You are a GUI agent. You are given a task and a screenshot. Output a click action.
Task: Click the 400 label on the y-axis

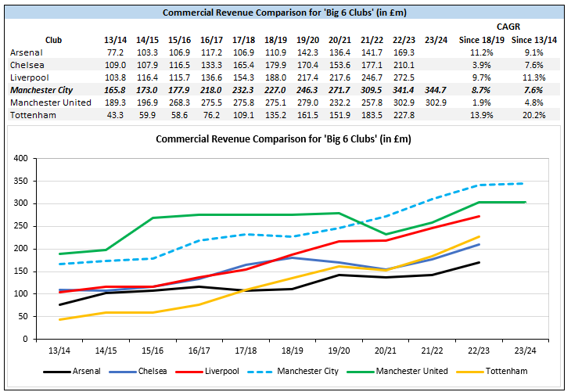point(21,159)
